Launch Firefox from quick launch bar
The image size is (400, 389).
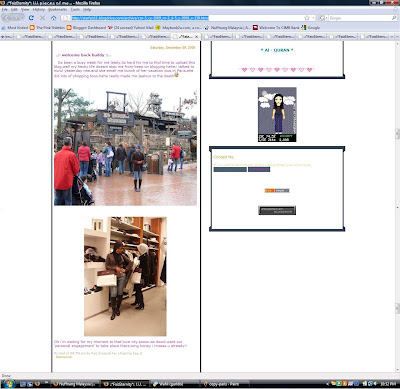pos(37,384)
